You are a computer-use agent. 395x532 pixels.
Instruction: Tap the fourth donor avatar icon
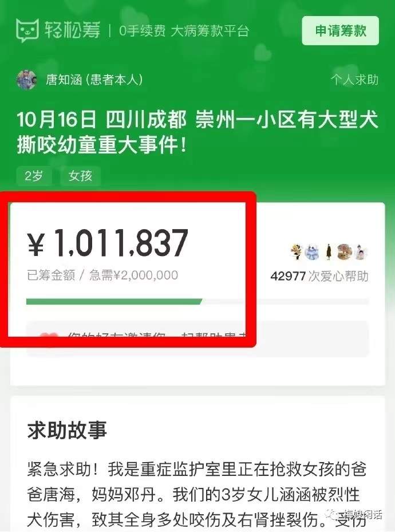[345, 252]
